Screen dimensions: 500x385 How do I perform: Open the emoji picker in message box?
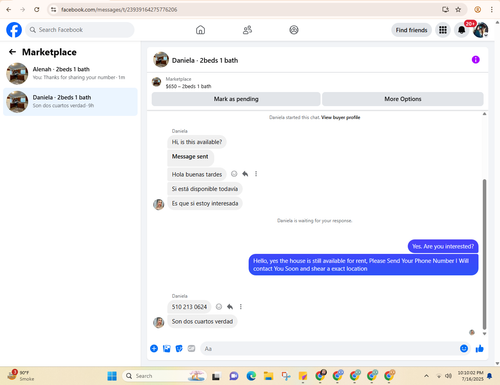[464, 348]
